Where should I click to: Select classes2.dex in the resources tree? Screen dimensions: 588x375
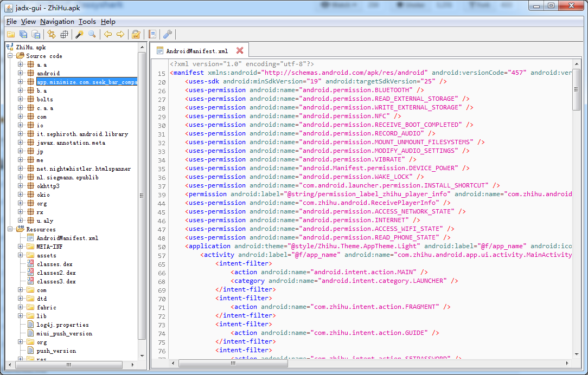point(56,273)
